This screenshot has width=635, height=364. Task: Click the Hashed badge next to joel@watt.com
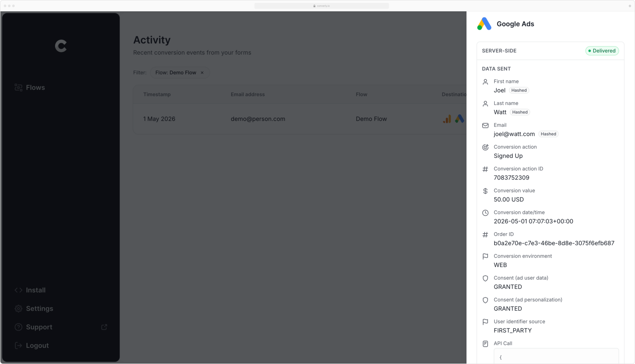(548, 134)
